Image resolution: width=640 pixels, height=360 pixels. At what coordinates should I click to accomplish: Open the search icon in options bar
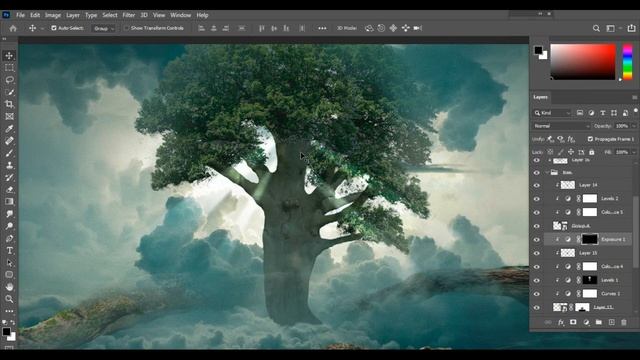(596, 28)
